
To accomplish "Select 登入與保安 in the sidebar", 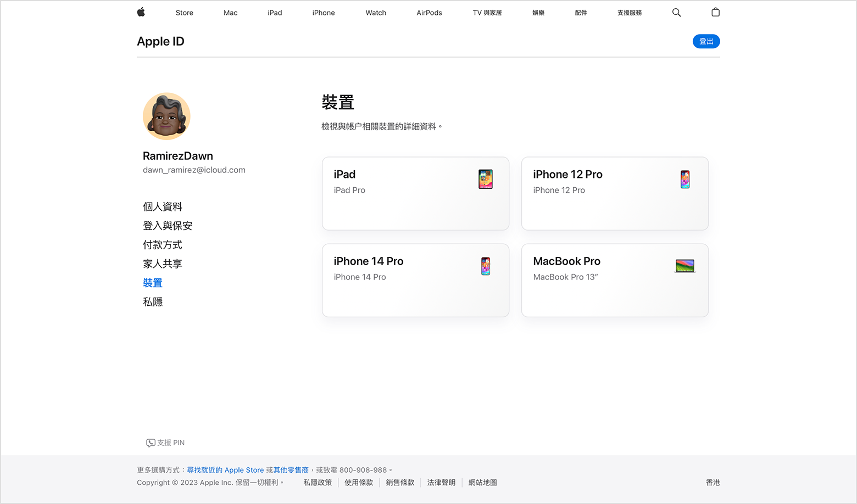I will [168, 226].
